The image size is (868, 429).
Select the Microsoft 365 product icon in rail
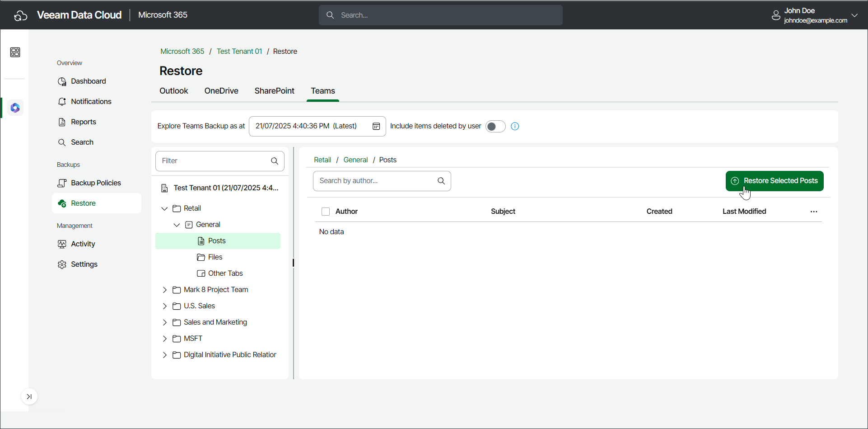click(15, 108)
